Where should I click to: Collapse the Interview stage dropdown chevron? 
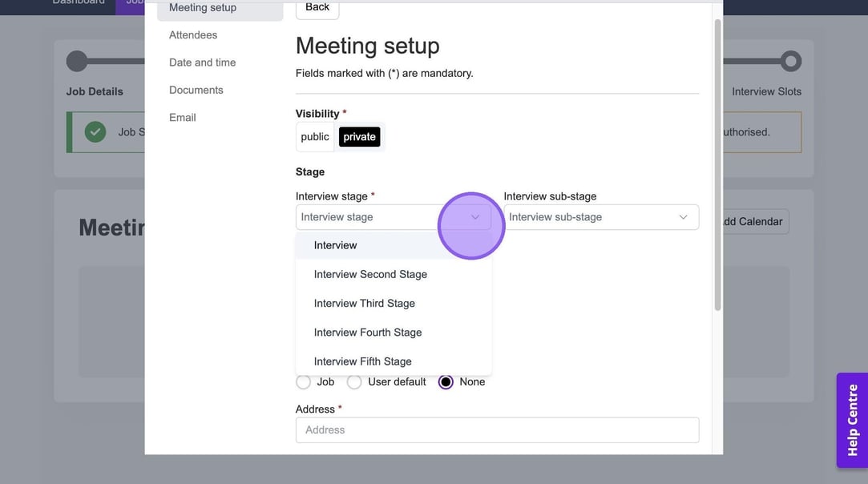pos(475,217)
